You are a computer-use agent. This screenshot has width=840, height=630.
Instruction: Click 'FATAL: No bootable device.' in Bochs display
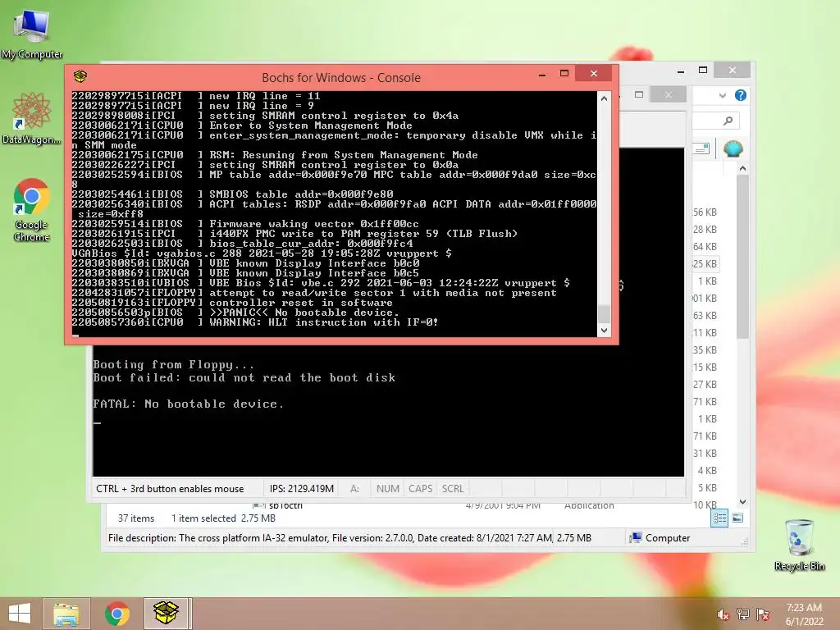[x=188, y=404]
